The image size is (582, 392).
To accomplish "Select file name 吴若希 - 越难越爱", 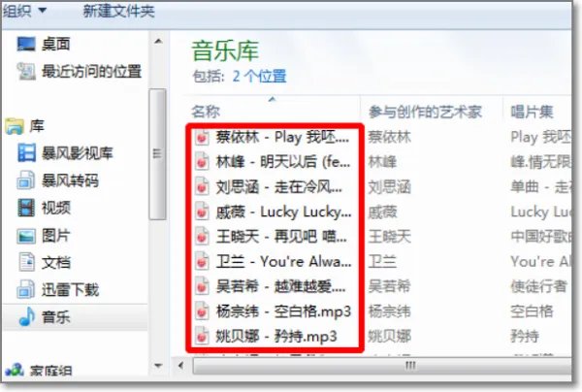I will pos(280,286).
